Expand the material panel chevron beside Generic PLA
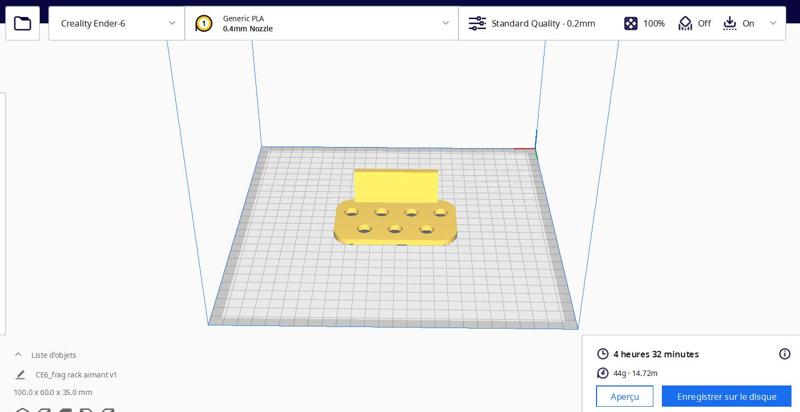This screenshot has height=412, width=800. 445,23
